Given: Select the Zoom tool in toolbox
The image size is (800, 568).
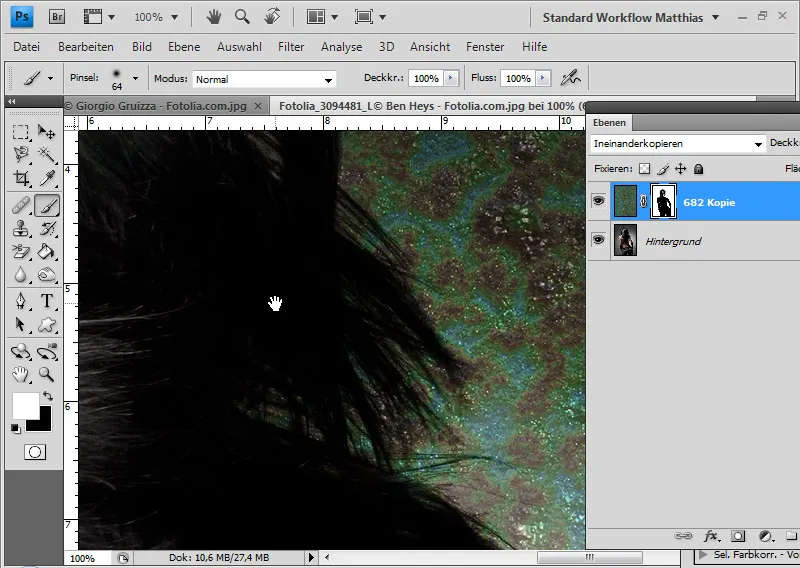Looking at the screenshot, I should pyautogui.click(x=47, y=375).
